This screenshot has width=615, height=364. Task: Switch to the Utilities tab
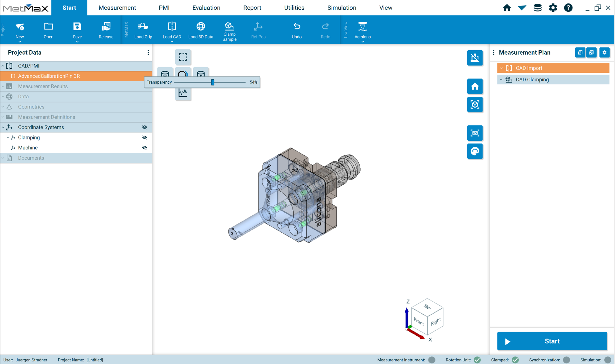[x=294, y=8]
